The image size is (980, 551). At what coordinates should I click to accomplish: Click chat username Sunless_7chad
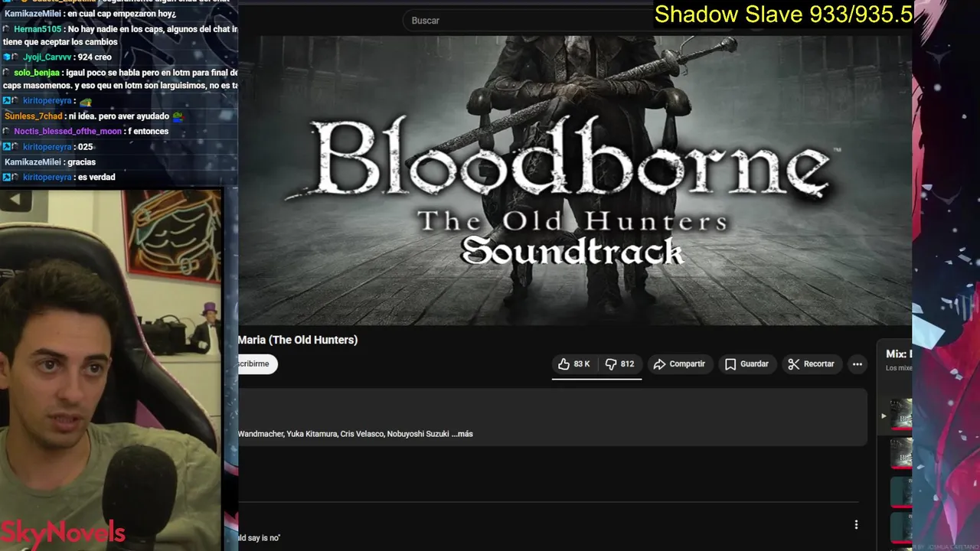(34, 116)
